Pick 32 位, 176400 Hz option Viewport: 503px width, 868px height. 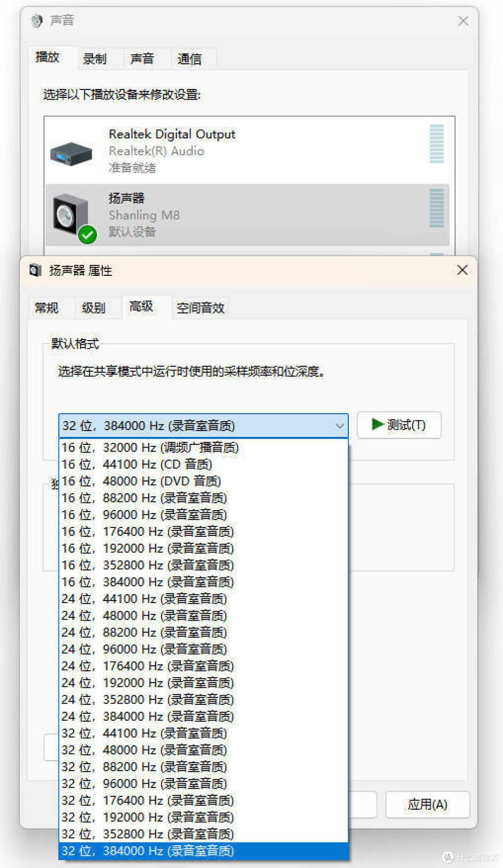204,800
